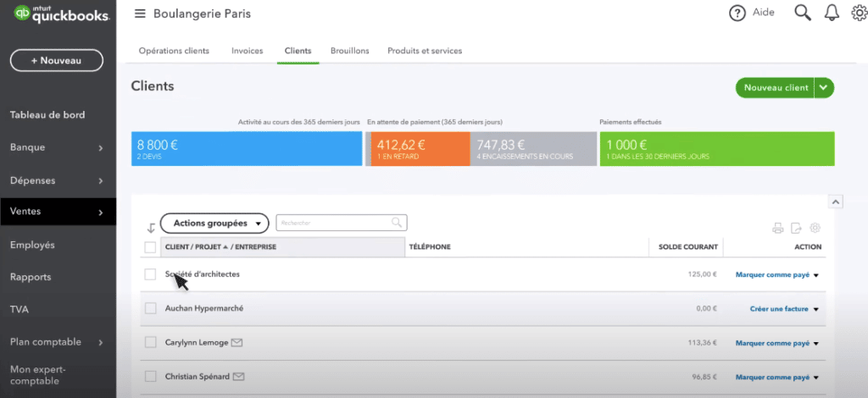The height and width of the screenshot is (398, 868).
Task: Click the export icon above the client table
Action: click(796, 228)
